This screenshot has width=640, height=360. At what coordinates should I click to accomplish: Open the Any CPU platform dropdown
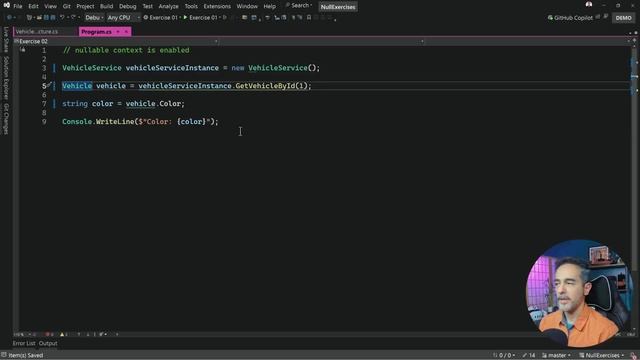123,18
